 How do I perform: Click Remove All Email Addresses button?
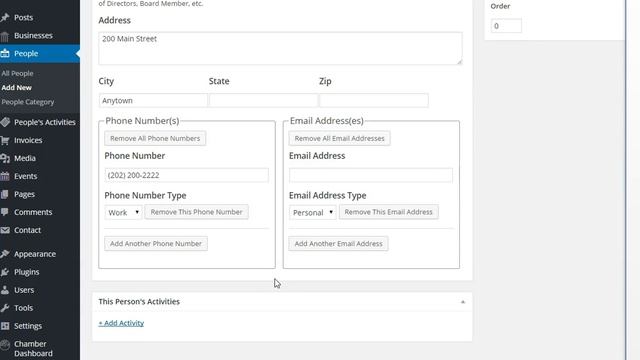pyautogui.click(x=340, y=138)
